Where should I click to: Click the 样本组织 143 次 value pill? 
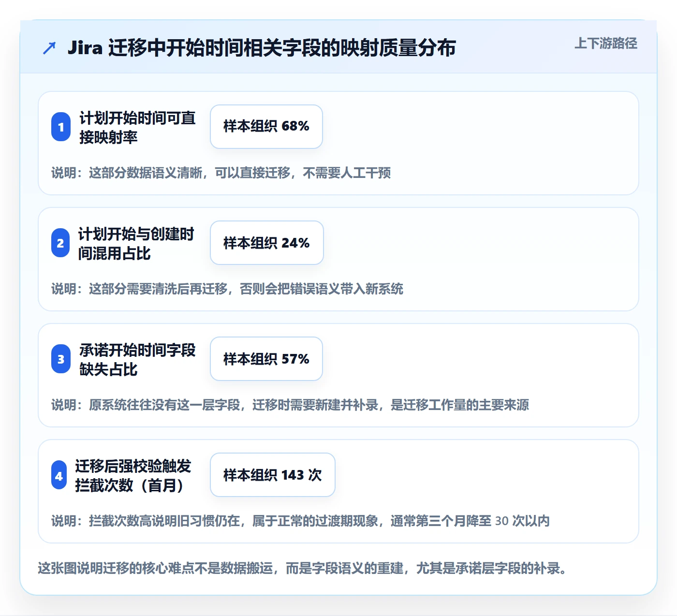tap(273, 475)
